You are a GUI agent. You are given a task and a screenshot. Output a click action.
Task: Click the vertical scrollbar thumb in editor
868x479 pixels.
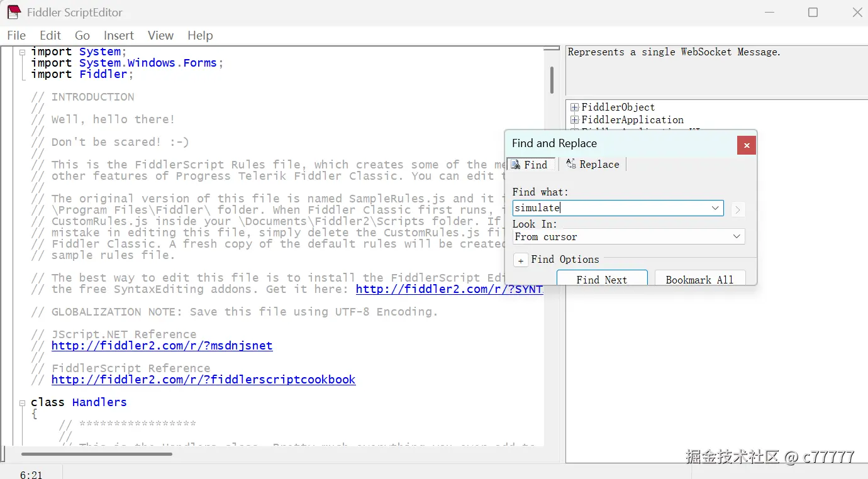[552, 80]
